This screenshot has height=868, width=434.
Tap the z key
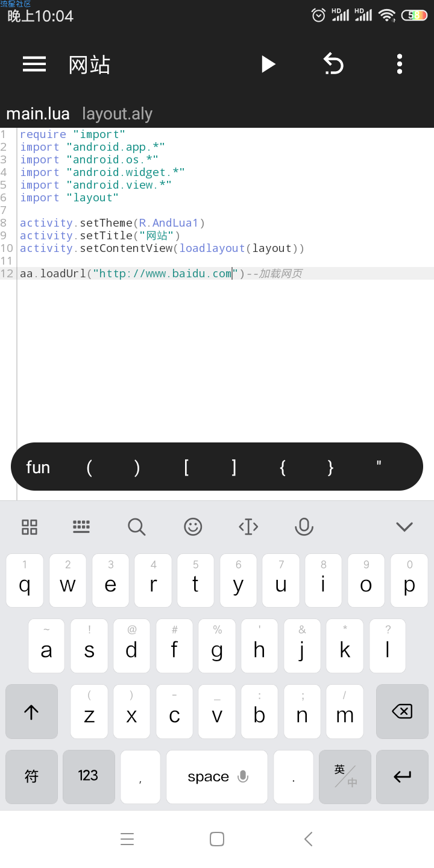(89, 711)
